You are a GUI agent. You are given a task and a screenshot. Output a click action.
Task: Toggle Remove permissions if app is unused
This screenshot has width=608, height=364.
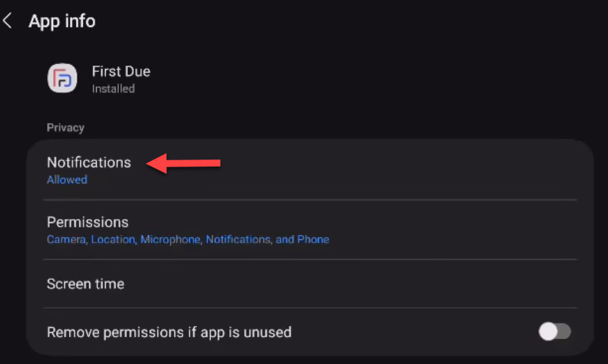tap(555, 332)
